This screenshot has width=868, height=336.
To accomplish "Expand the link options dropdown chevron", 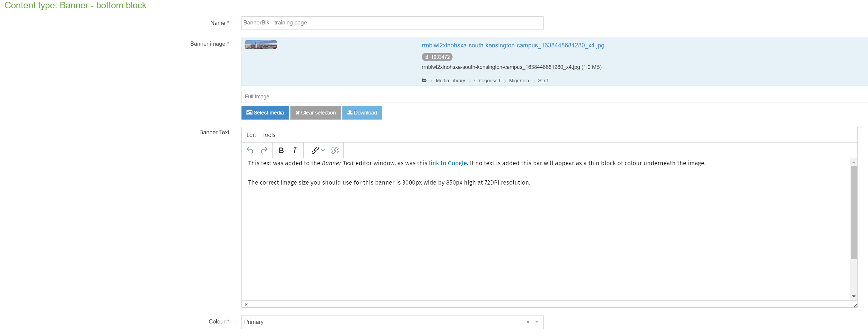I will click(323, 150).
